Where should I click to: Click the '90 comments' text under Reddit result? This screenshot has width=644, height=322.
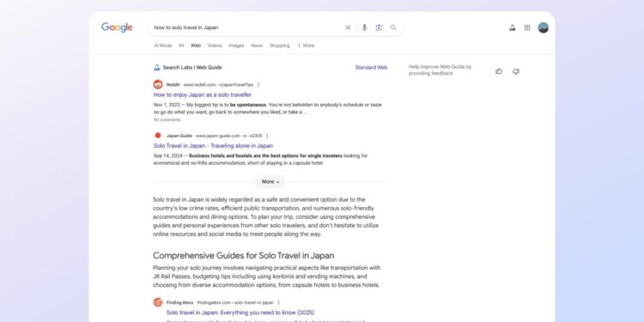pyautogui.click(x=167, y=120)
